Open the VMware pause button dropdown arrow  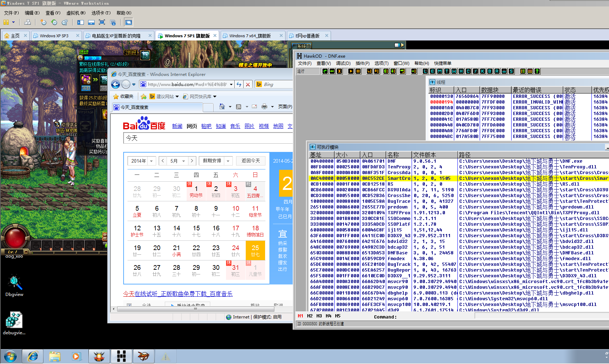pyautogui.click(x=14, y=22)
